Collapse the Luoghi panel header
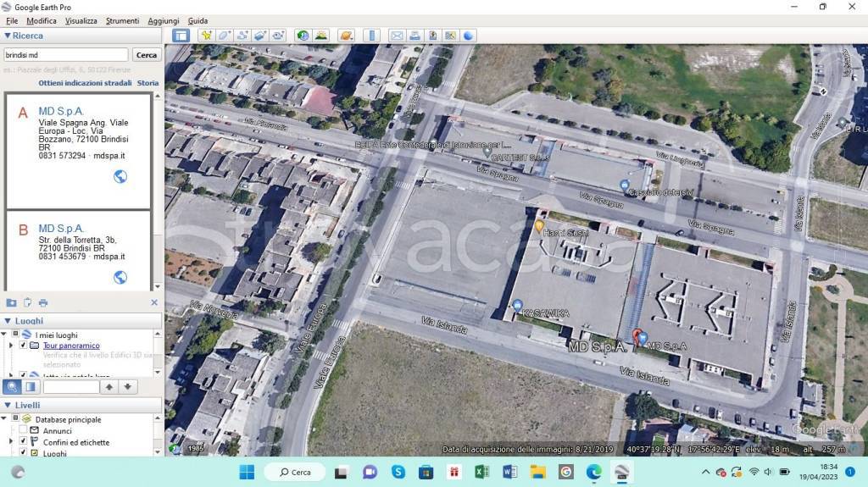This screenshot has width=868, height=487. pos(8,320)
